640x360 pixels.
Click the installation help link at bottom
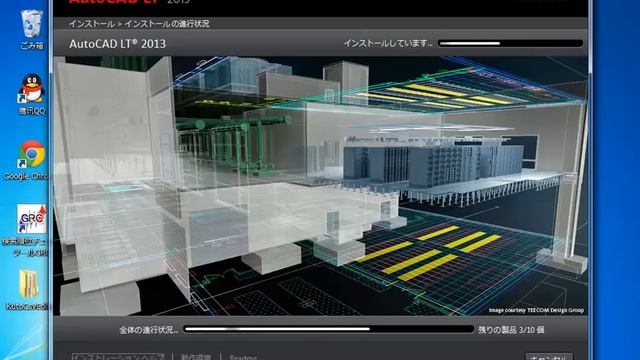(x=118, y=357)
